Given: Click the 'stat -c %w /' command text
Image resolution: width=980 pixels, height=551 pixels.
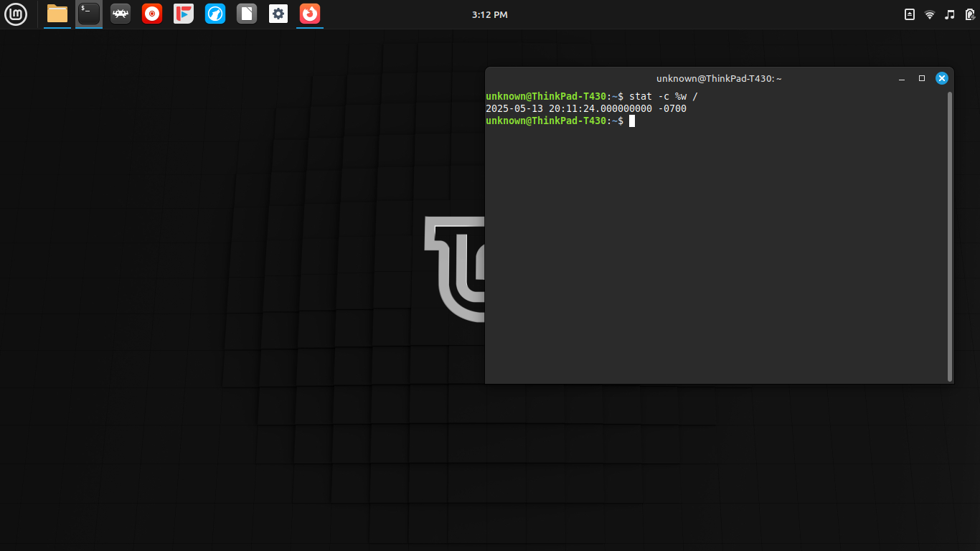Looking at the screenshot, I should click(664, 96).
